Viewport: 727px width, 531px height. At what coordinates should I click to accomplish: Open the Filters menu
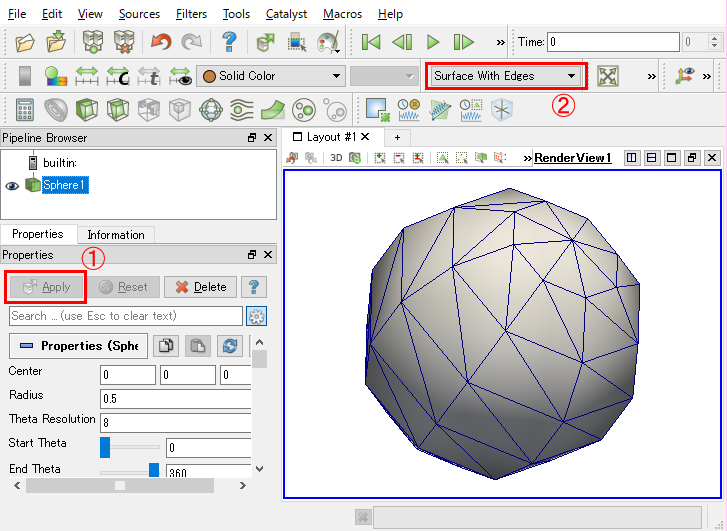pos(191,14)
